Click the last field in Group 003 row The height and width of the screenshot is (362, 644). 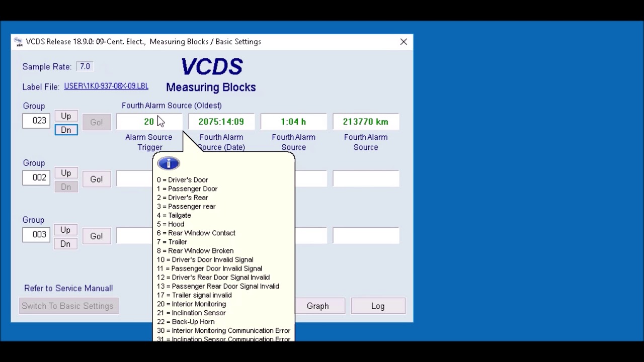pyautogui.click(x=366, y=235)
